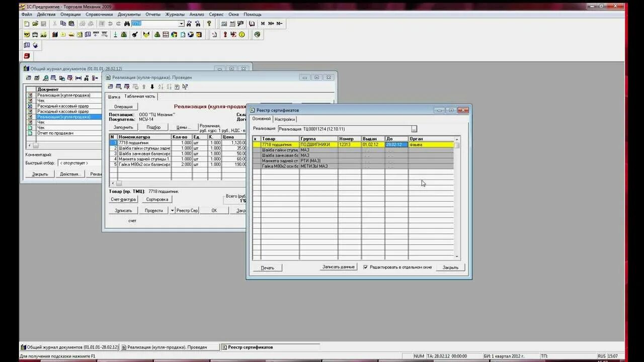Click Закрыть button in Реестр сертификатов
This screenshot has height=362, width=644.
tap(450, 267)
